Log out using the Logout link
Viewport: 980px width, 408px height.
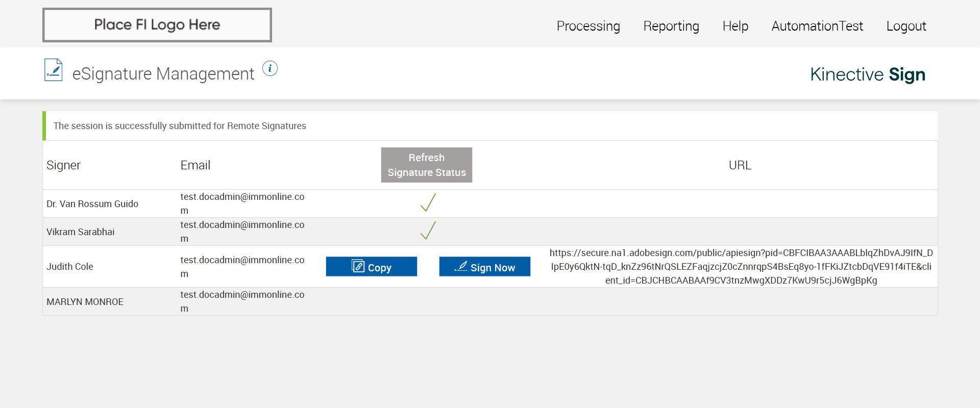tap(906, 26)
